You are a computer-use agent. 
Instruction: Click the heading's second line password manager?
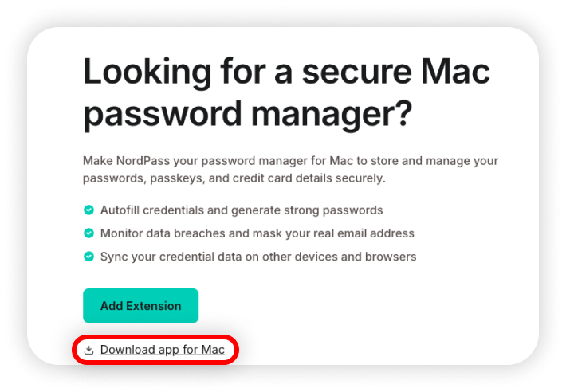pyautogui.click(x=248, y=114)
